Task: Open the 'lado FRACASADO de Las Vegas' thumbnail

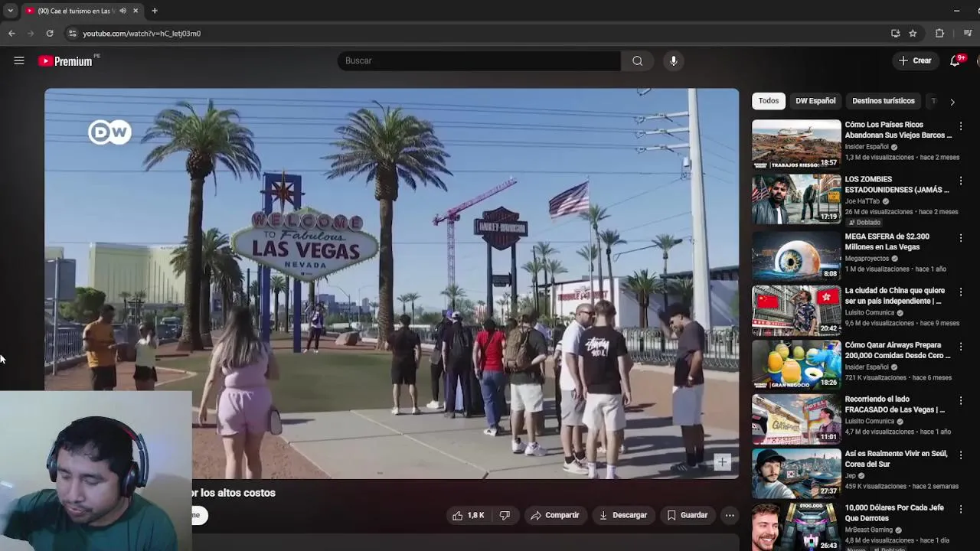Action: tap(796, 419)
